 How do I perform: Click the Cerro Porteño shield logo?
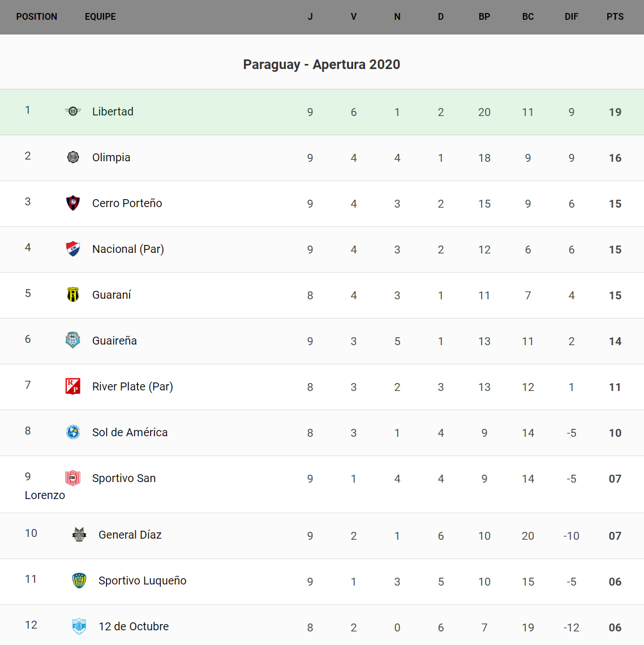[x=73, y=203]
